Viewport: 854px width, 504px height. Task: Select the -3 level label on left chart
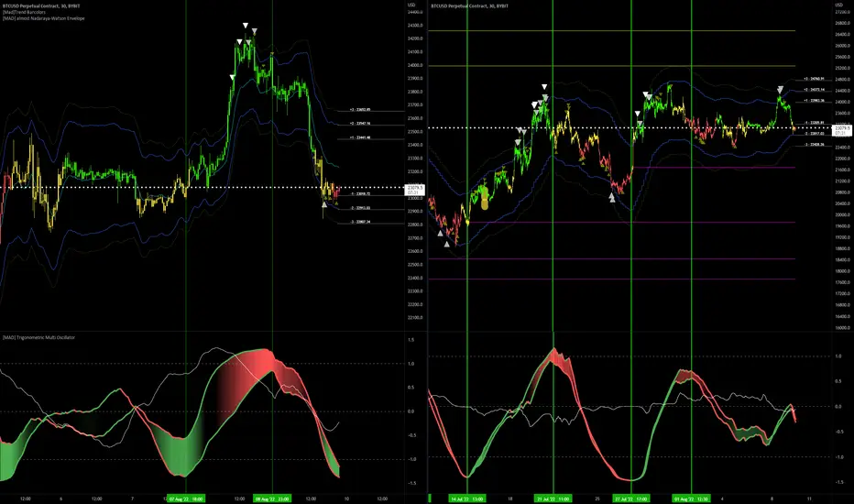(360, 222)
